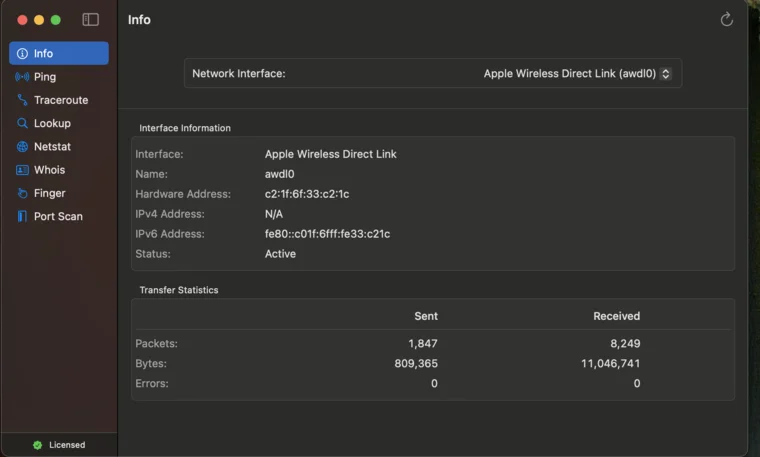760x457 pixels.
Task: Click the Port Scan door icon
Action: pos(22,216)
